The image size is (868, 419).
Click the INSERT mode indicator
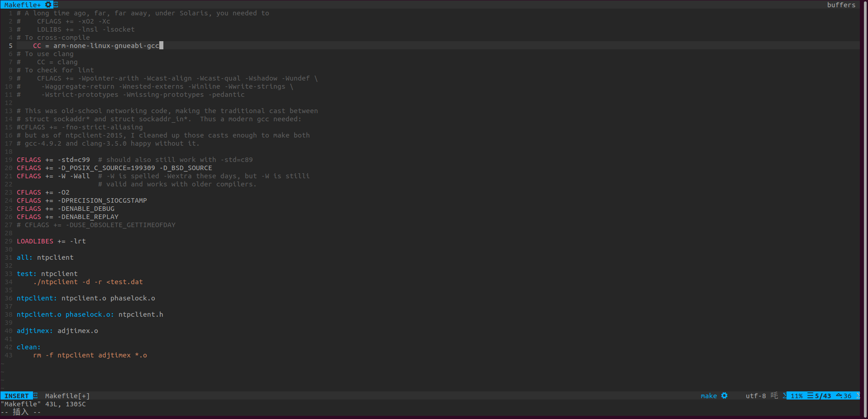tap(16, 395)
